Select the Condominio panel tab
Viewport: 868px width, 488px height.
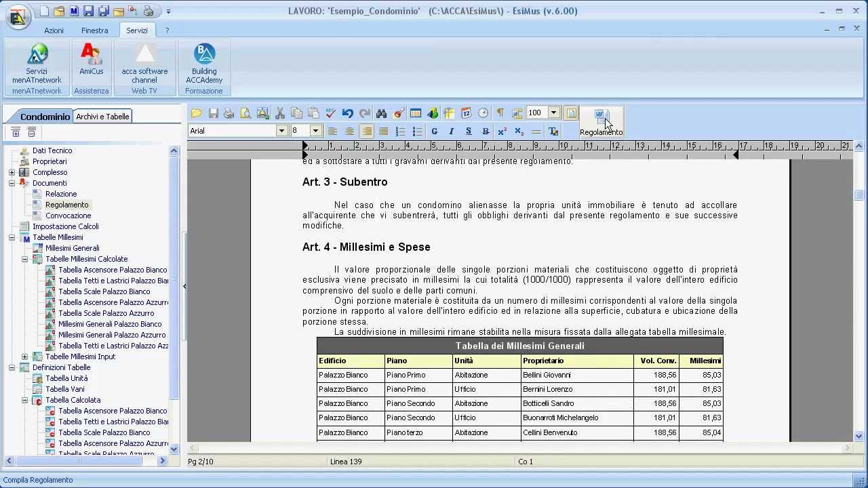coord(45,117)
